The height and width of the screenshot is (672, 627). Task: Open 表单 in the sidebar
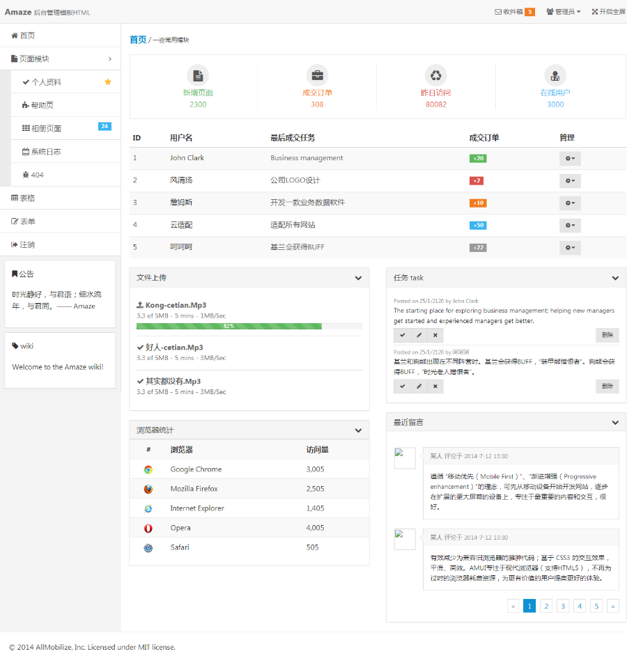[60, 221]
